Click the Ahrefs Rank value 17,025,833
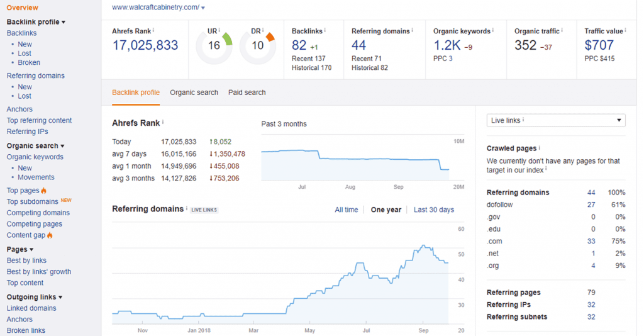 145,45
